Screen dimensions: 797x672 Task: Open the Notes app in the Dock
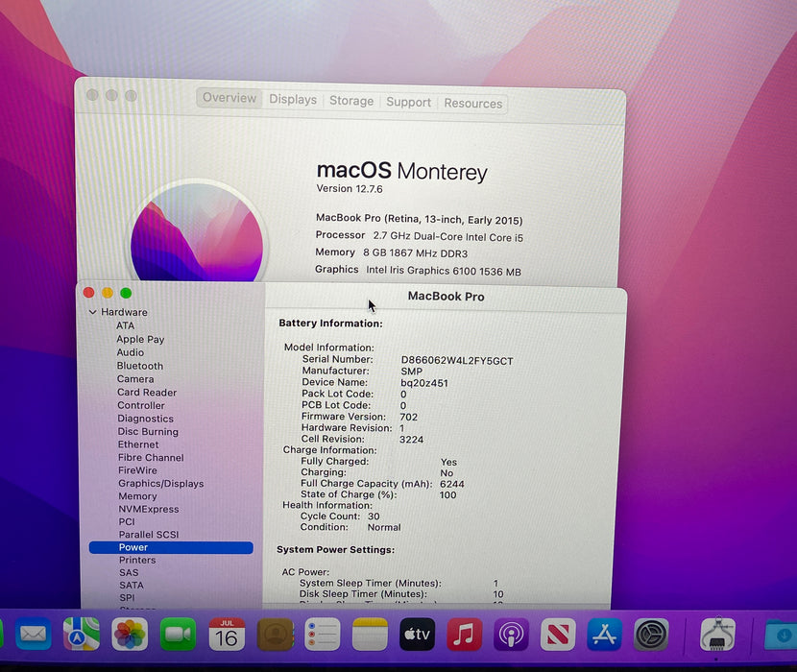pyautogui.click(x=370, y=634)
